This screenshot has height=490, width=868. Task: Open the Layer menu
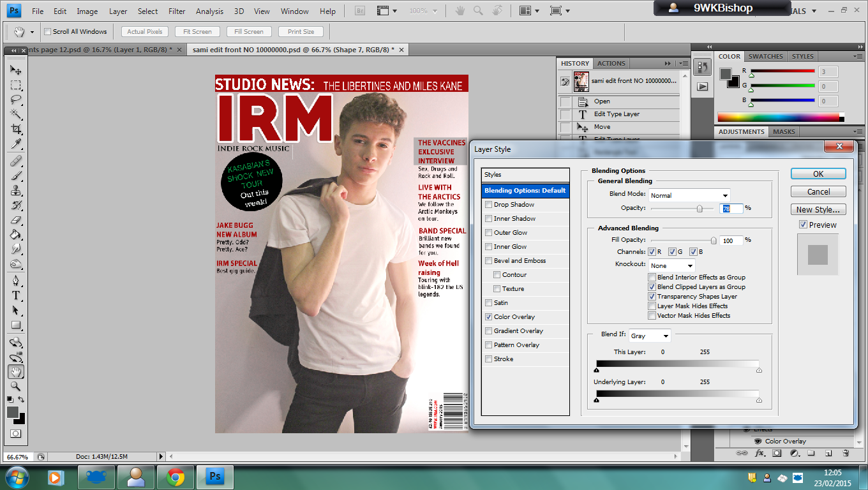pyautogui.click(x=118, y=11)
